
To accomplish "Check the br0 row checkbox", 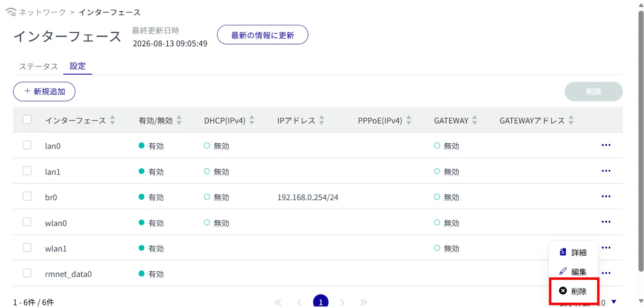I will (27, 196).
